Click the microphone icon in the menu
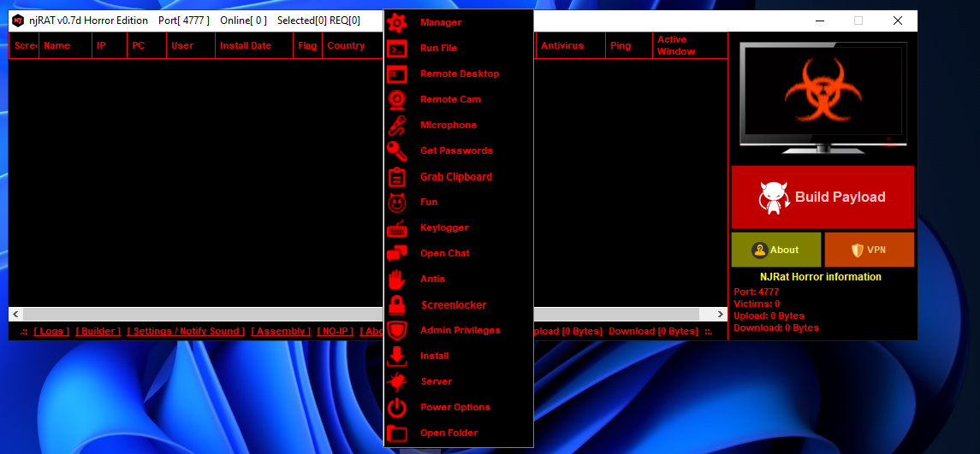The image size is (980, 454). (397, 125)
